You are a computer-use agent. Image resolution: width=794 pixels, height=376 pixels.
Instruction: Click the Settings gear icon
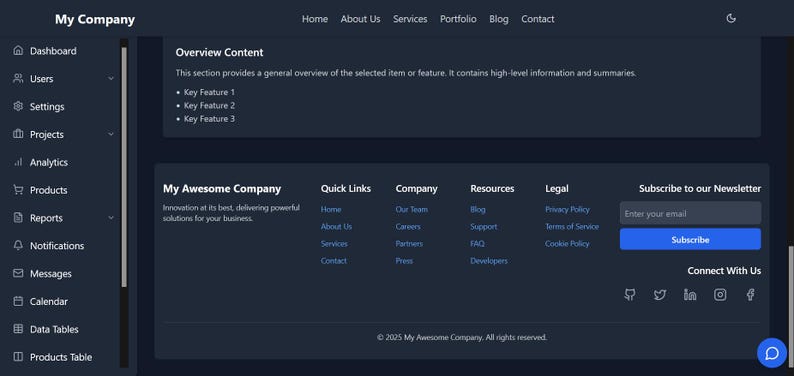click(18, 106)
